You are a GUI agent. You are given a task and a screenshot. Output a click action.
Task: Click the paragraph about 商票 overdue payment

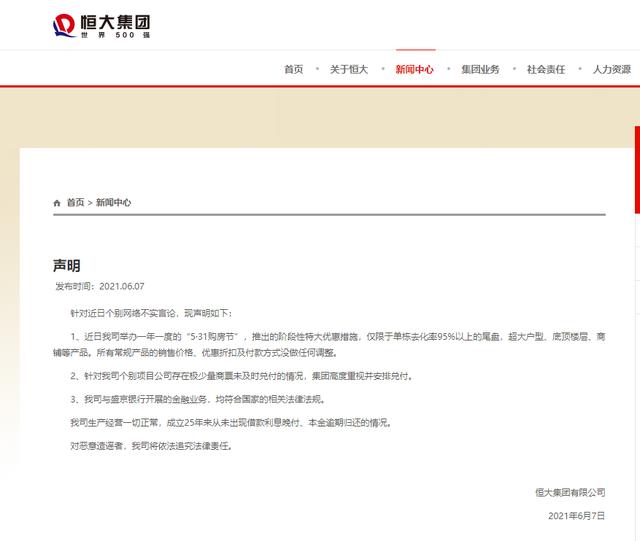click(240, 376)
